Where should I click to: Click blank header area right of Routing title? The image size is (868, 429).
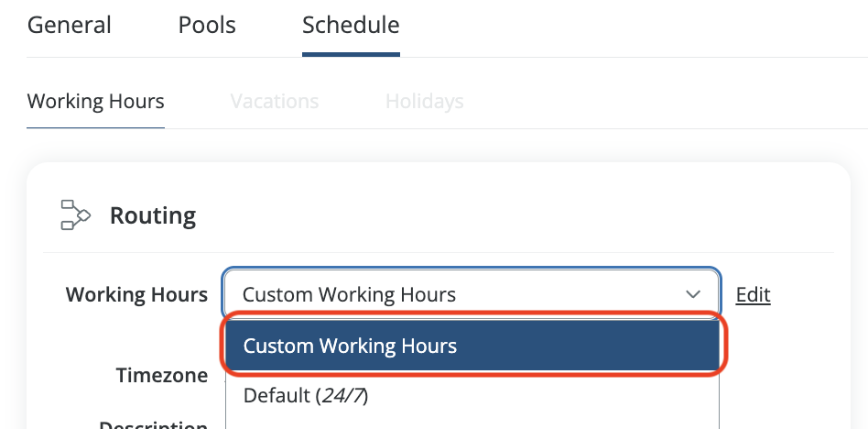pyautogui.click(x=513, y=215)
